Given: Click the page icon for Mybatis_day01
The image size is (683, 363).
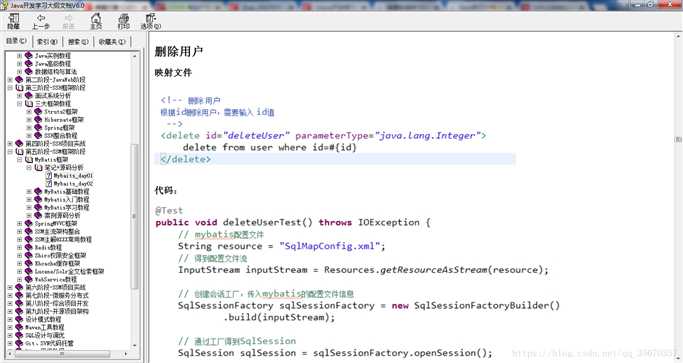Looking at the screenshot, I should [49, 176].
